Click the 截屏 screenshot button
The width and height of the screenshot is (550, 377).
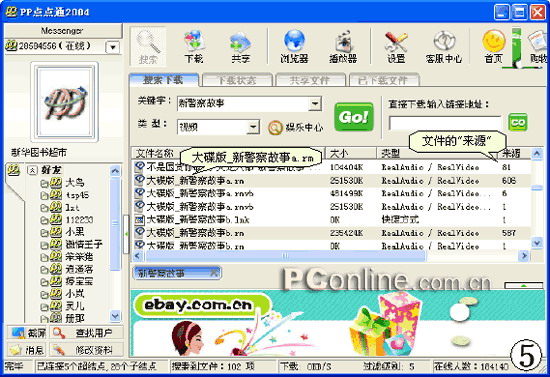click(27, 333)
